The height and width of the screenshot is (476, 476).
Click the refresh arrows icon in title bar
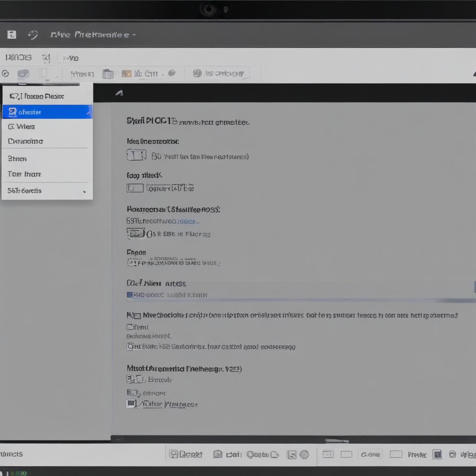33,35
